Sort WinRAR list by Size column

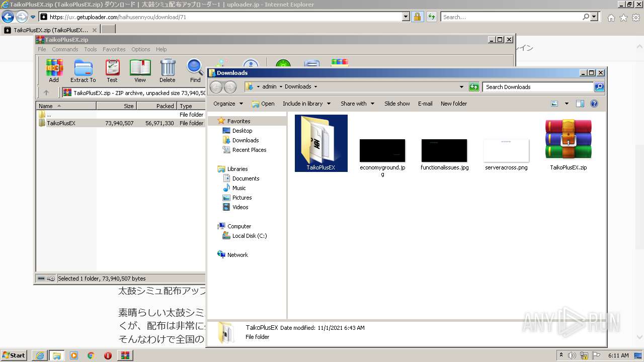pos(117,106)
